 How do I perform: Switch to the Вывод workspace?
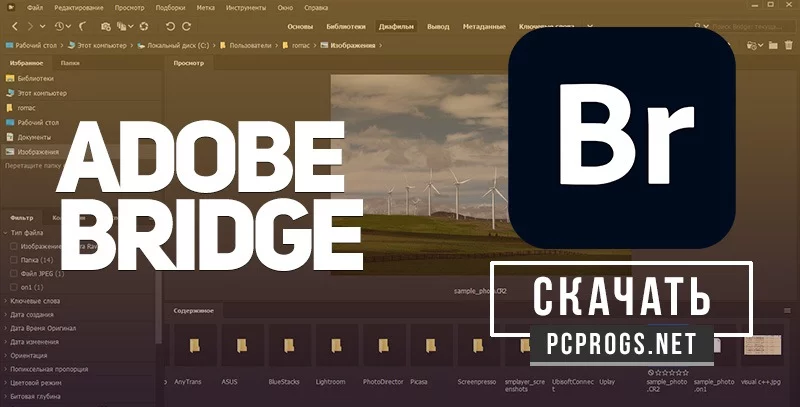click(x=438, y=27)
